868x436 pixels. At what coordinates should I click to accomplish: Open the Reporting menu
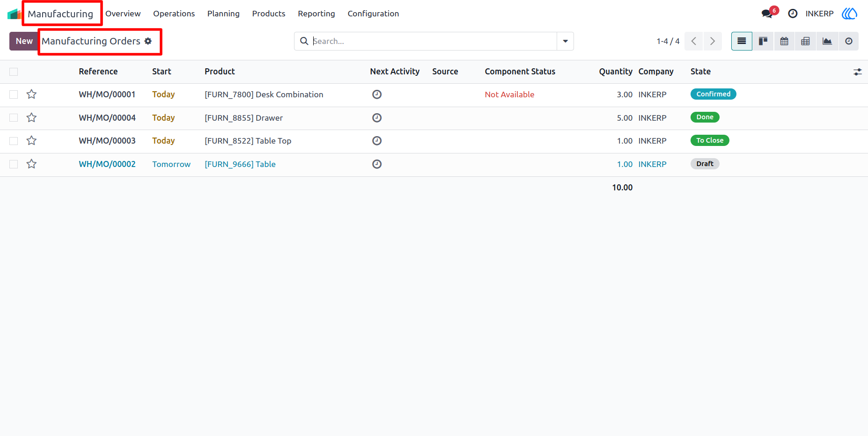[x=316, y=14]
